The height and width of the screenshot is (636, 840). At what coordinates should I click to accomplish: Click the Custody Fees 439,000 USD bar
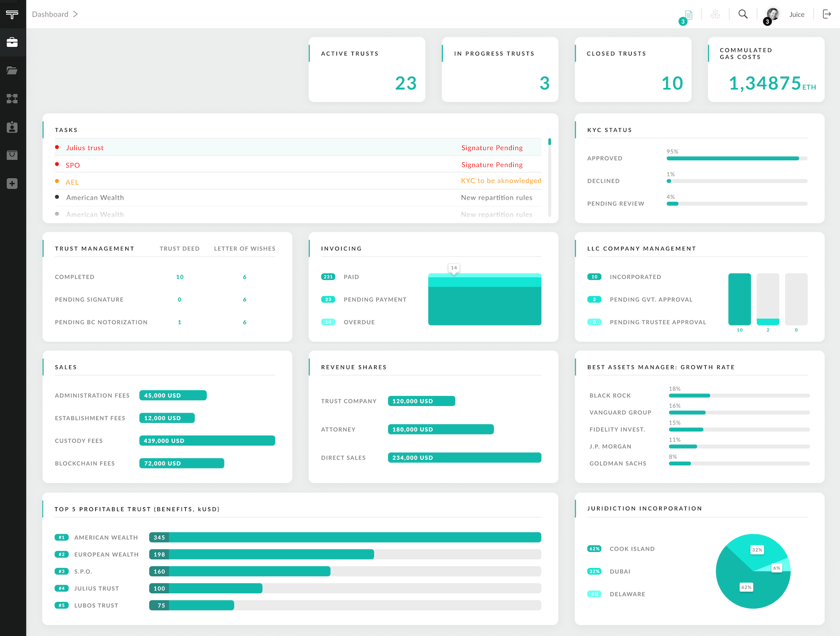pos(207,441)
